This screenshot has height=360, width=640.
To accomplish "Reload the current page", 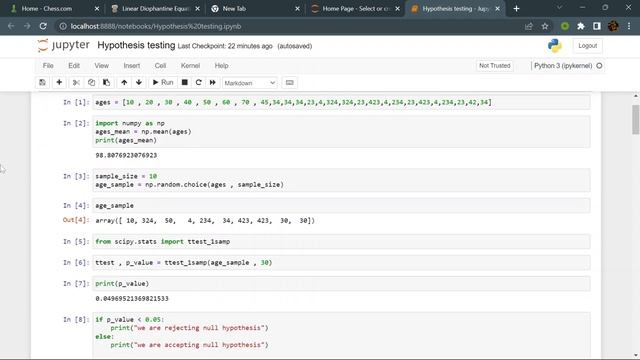I will tap(43, 26).
